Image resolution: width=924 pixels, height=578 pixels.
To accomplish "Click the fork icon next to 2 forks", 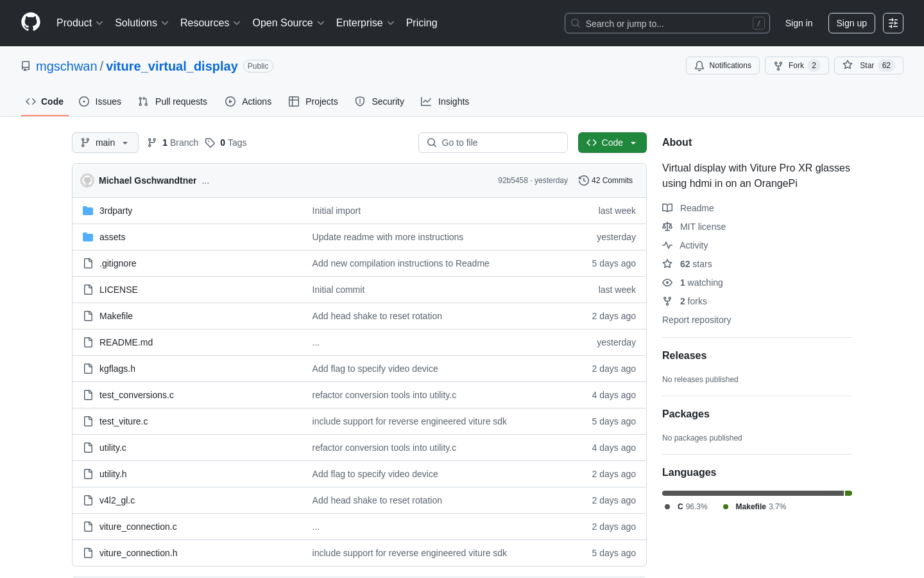I will (667, 301).
